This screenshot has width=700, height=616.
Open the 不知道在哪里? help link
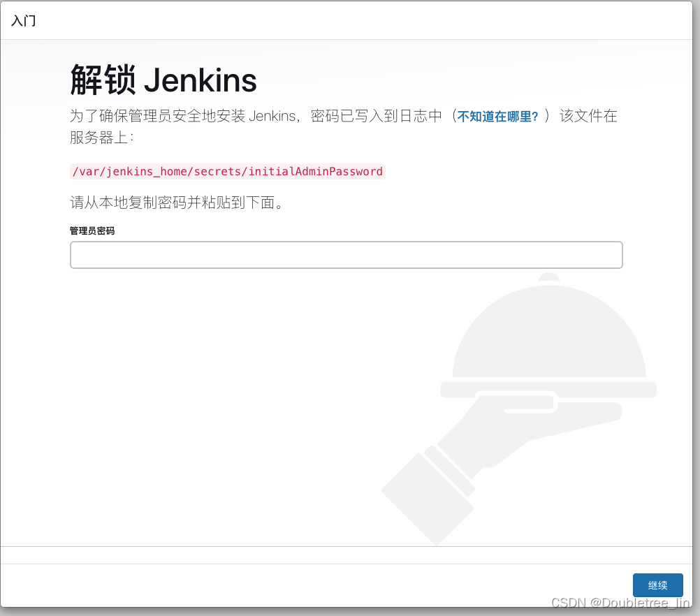[498, 117]
